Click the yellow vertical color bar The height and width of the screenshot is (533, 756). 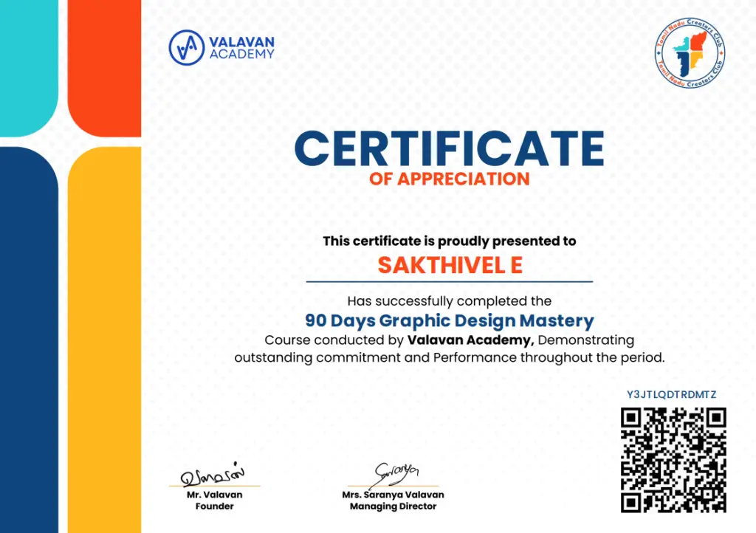pyautogui.click(x=104, y=340)
